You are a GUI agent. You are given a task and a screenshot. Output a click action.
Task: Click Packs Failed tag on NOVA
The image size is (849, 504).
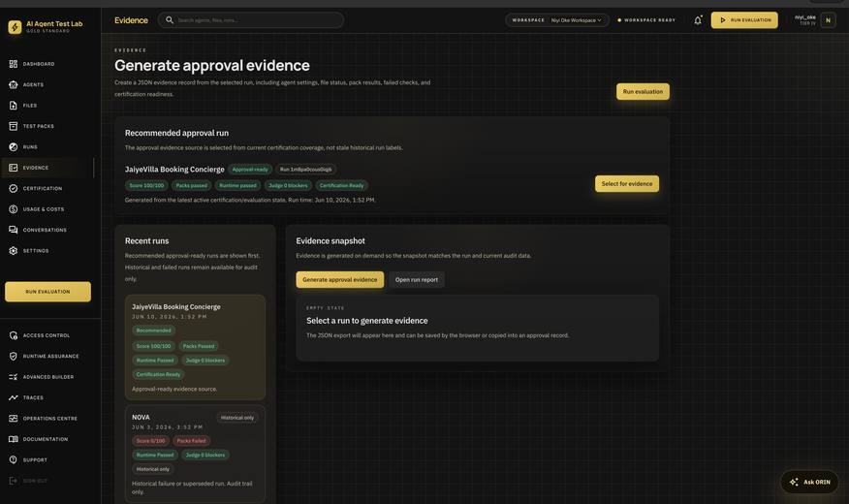click(191, 441)
